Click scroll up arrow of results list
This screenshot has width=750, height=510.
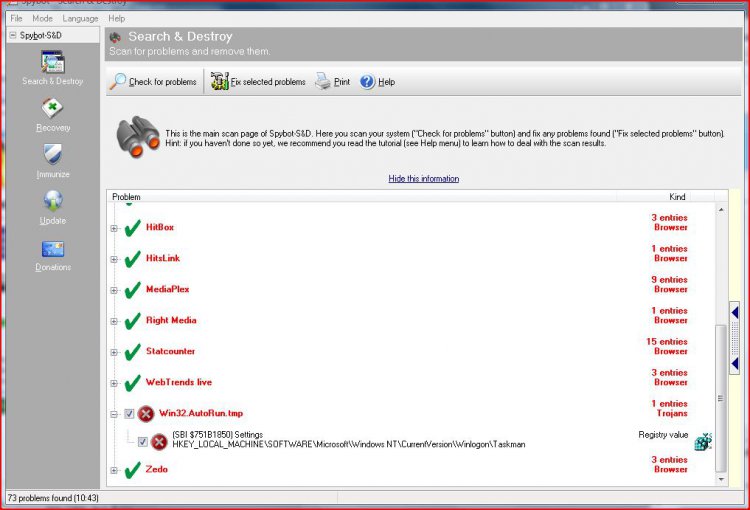(721, 210)
